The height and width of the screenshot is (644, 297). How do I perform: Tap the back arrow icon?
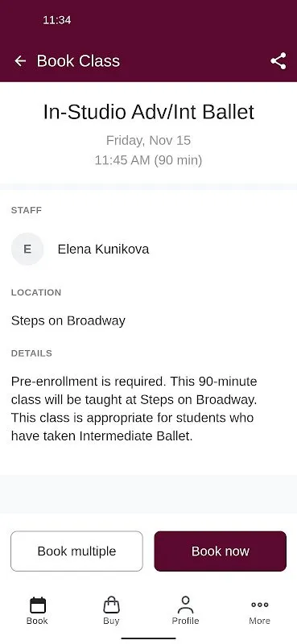click(x=20, y=61)
